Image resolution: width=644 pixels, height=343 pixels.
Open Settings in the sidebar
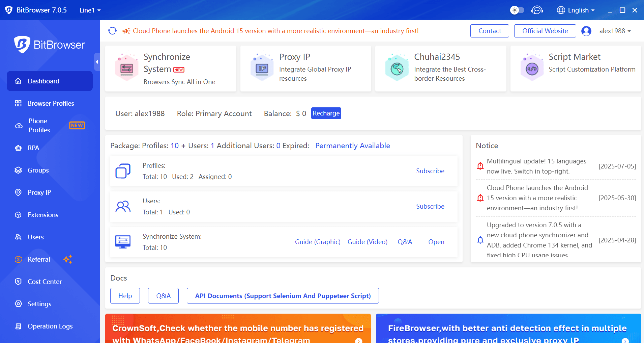tap(50, 304)
